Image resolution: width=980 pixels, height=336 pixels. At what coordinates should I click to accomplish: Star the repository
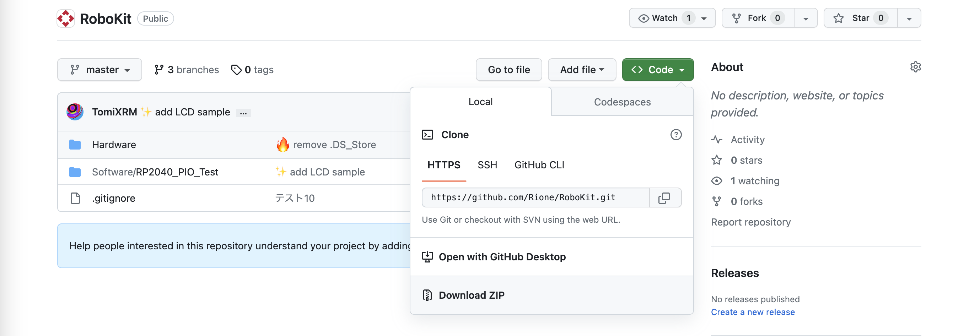(x=861, y=18)
